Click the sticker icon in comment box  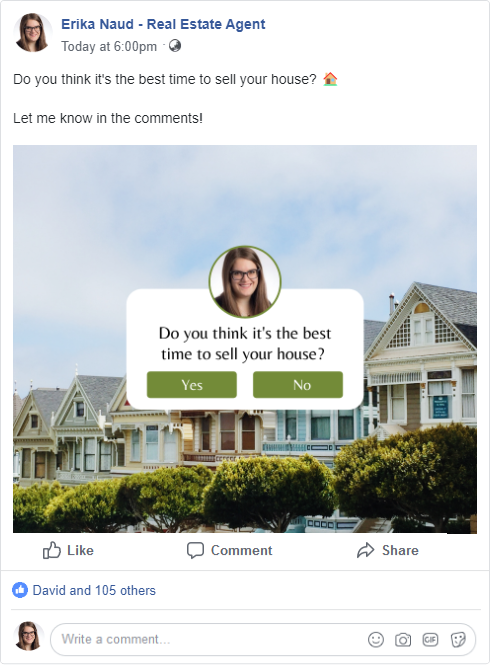(458, 640)
